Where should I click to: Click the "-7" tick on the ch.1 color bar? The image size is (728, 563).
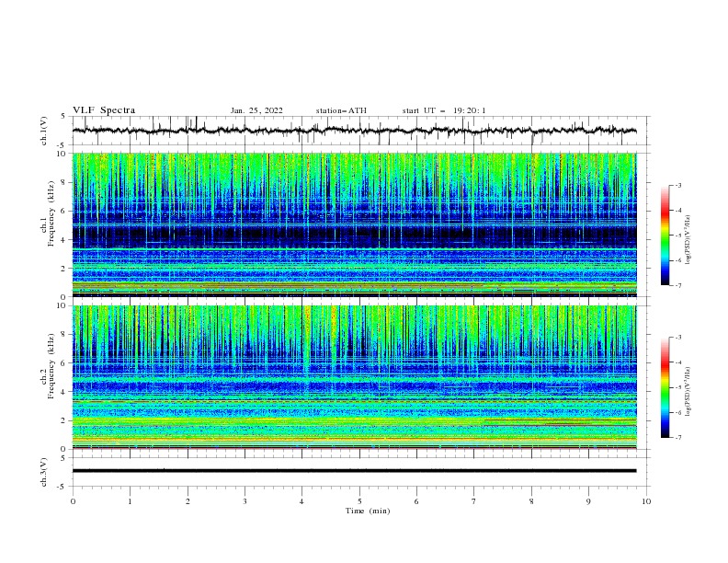pyautogui.click(x=678, y=285)
